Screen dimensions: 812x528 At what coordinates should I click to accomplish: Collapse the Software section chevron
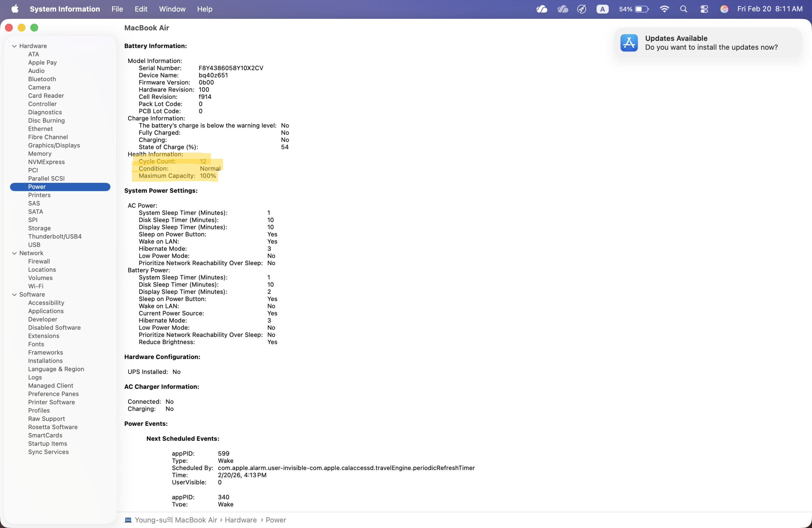pos(14,294)
